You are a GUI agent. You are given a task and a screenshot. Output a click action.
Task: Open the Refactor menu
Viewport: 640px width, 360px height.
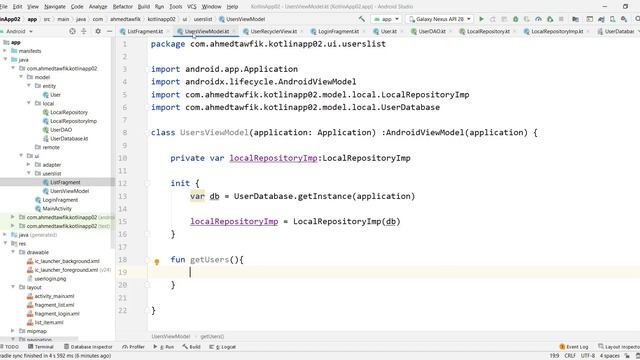coord(122,7)
